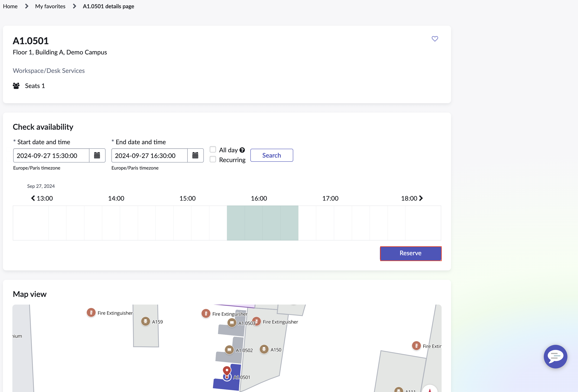Click the red location pin on A1.0501
The image size is (578, 392).
point(227,371)
